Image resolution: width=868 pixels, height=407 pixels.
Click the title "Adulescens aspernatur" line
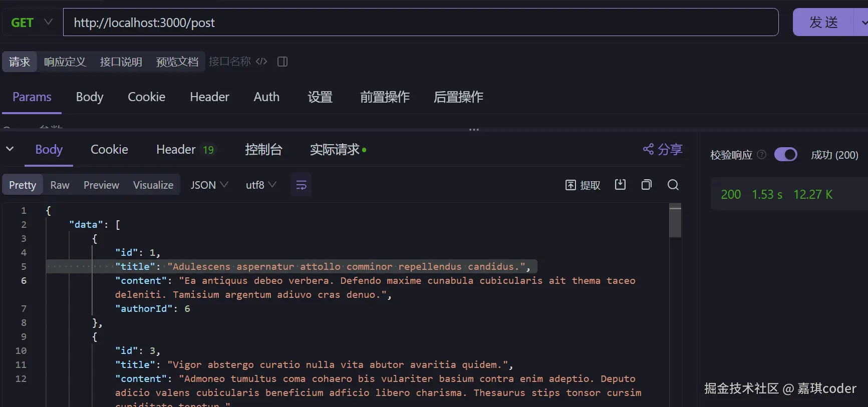coord(323,267)
